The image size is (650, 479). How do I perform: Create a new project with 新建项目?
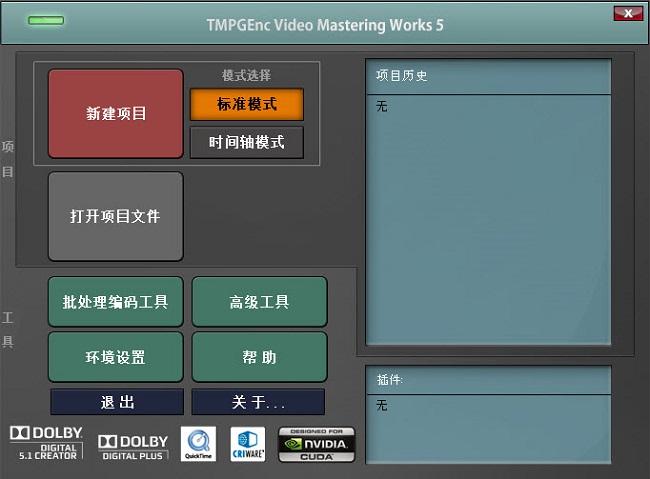click(x=116, y=113)
